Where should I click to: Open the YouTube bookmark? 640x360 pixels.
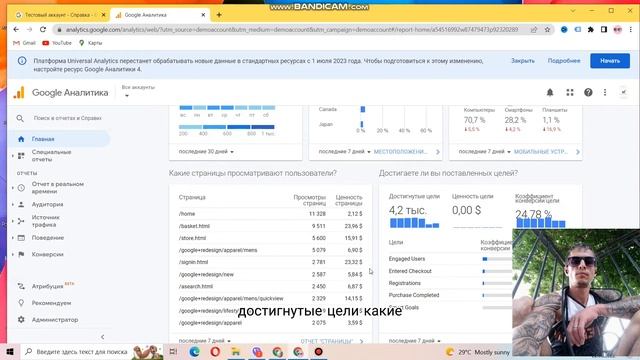tap(57, 43)
